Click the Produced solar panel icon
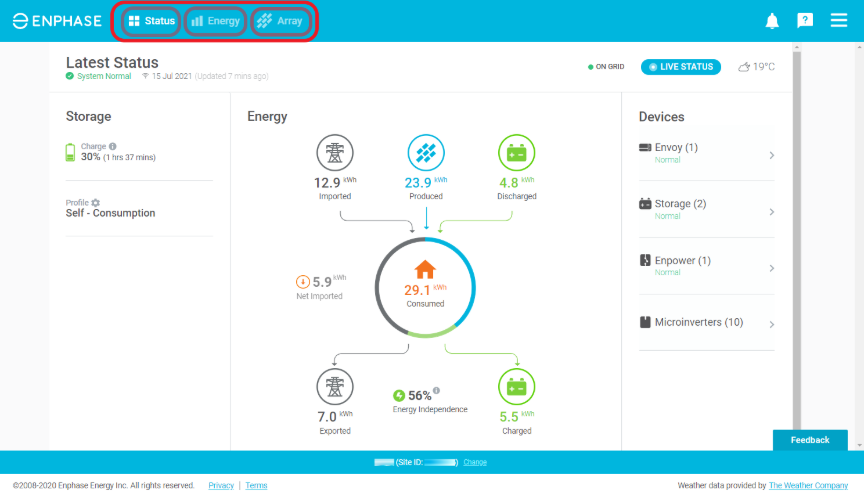Viewport: 864px width, 498px height. [x=425, y=153]
